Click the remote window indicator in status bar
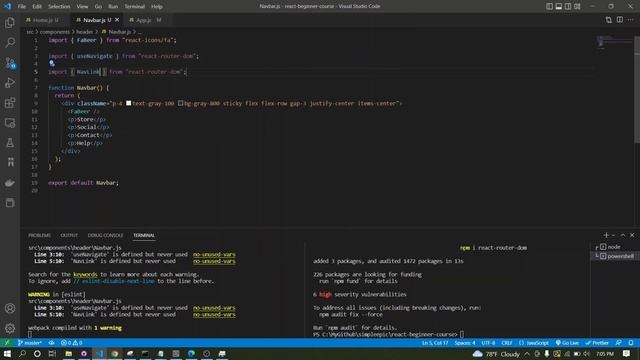The width and height of the screenshot is (640, 360). point(7,343)
